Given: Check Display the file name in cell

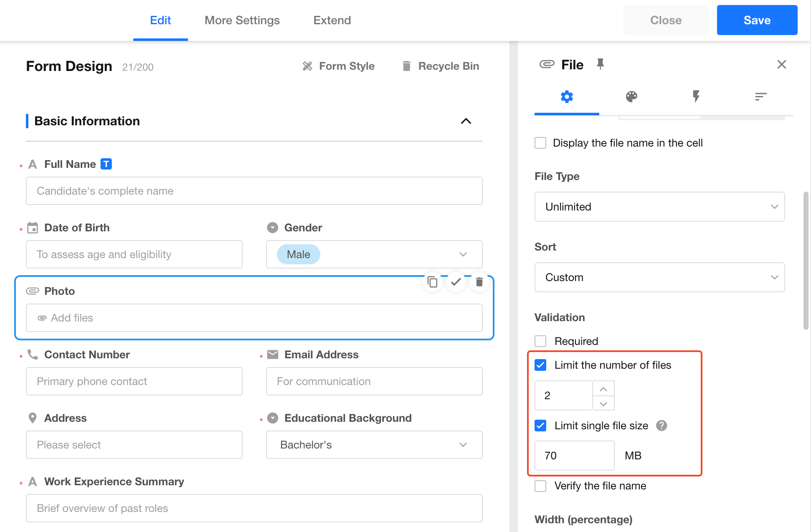Looking at the screenshot, I should point(540,143).
